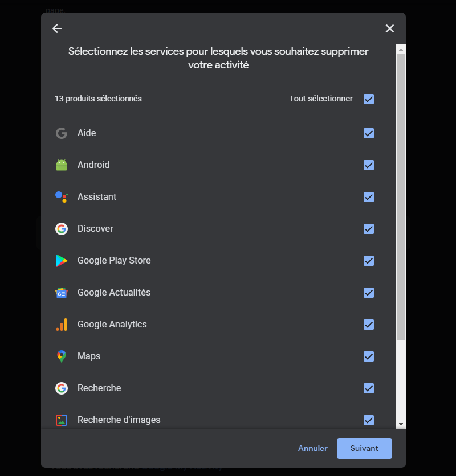Close the dialog with the X icon
This screenshot has width=456, height=476.
390,28
